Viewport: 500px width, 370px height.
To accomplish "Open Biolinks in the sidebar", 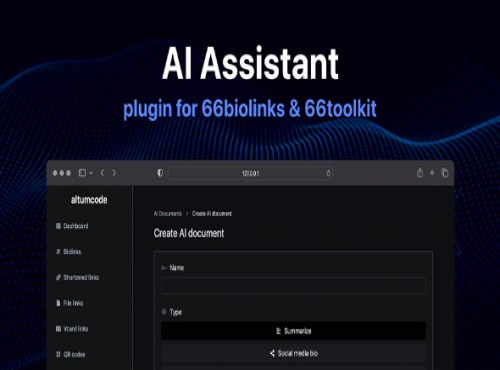I will click(x=69, y=252).
